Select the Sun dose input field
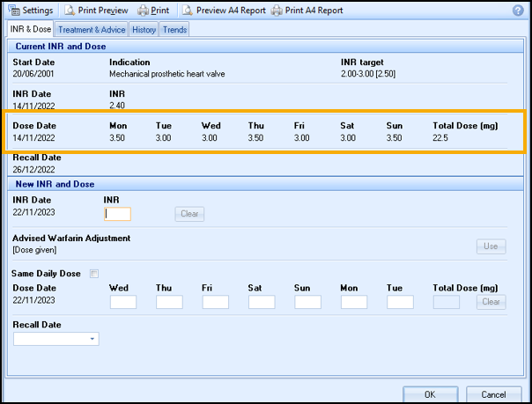Viewport: 532px width, 404px height. 308,302
